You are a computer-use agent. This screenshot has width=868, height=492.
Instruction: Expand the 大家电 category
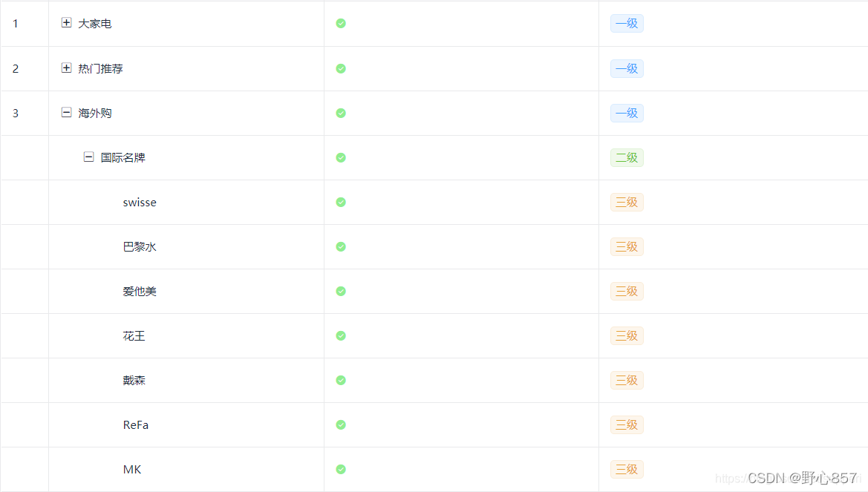(x=65, y=23)
